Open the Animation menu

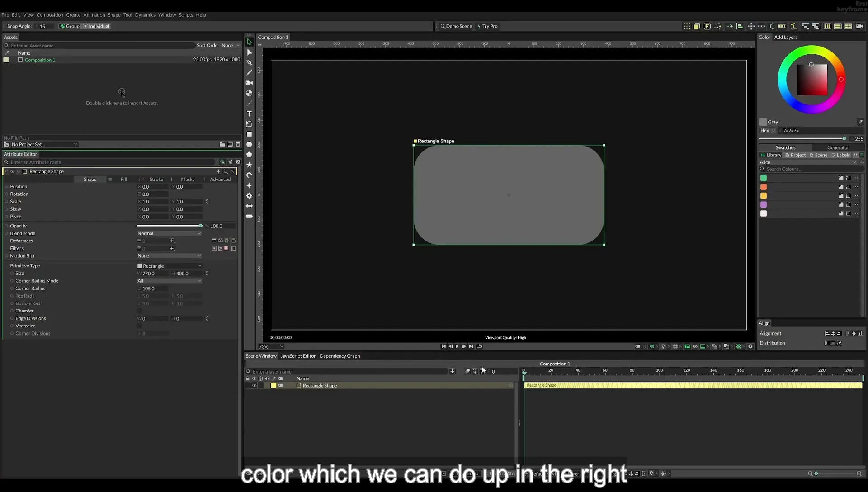coord(94,15)
